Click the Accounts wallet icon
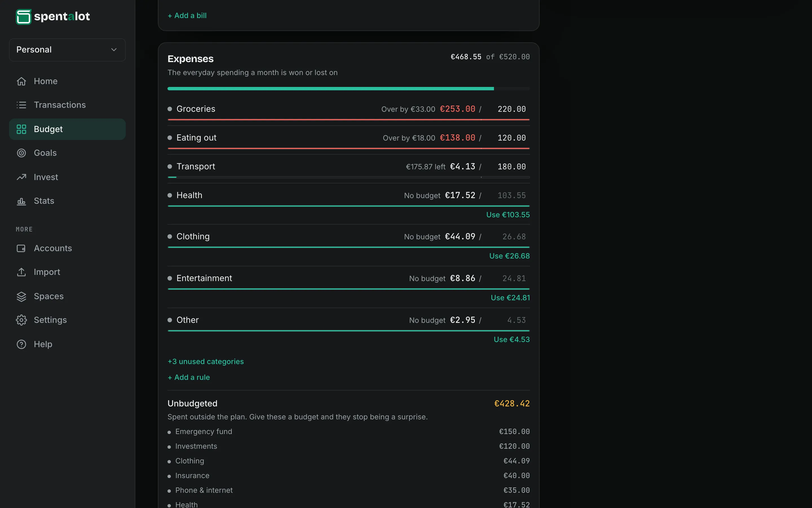The width and height of the screenshot is (812, 508). (21, 248)
